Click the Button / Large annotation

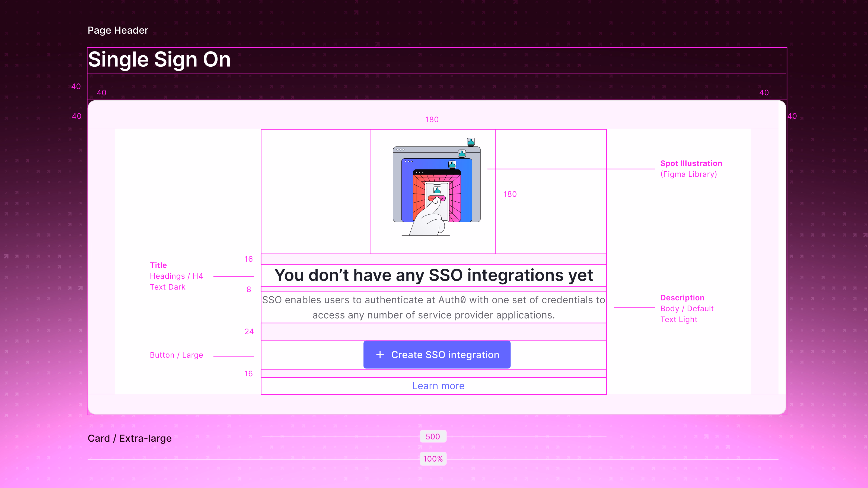pos(177,355)
